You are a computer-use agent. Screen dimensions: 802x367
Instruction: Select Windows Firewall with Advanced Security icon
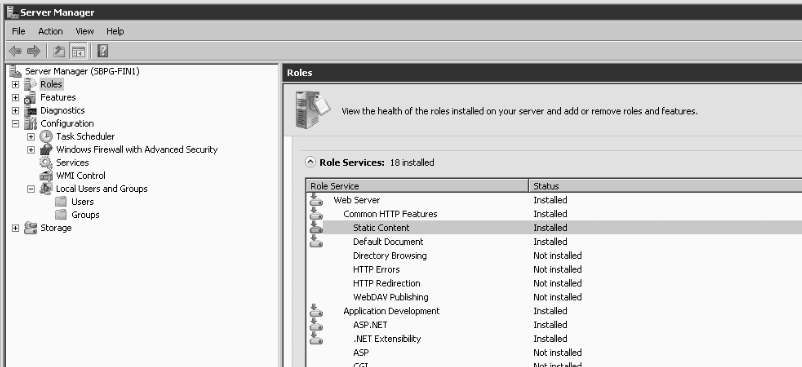[46, 150]
